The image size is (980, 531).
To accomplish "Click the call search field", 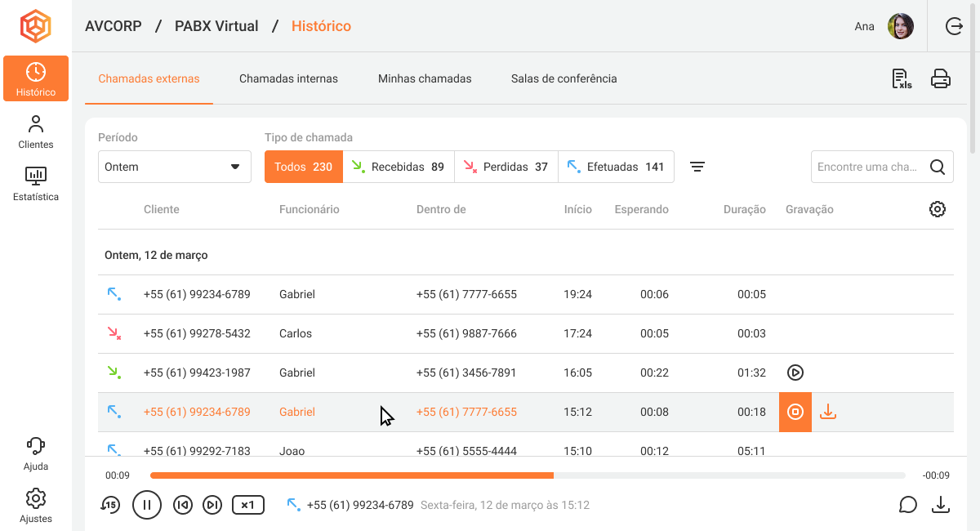I will coord(868,167).
